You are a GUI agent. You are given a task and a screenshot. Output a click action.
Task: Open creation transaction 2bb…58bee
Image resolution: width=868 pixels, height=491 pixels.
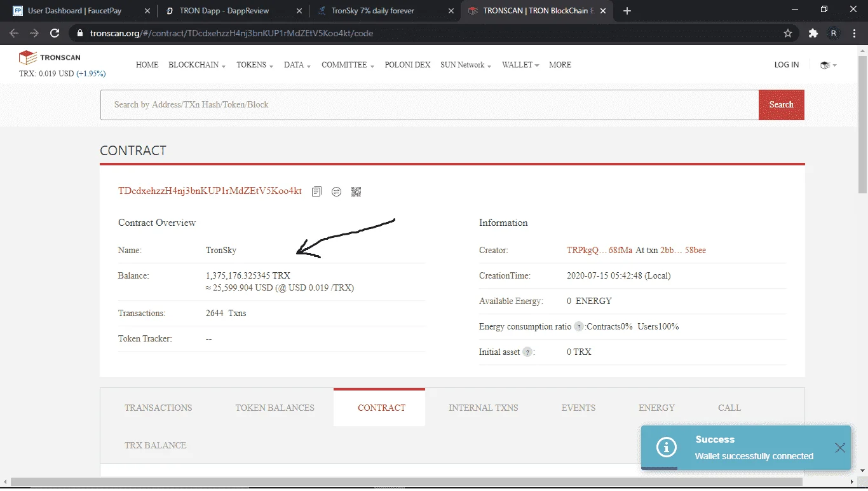[x=683, y=251]
